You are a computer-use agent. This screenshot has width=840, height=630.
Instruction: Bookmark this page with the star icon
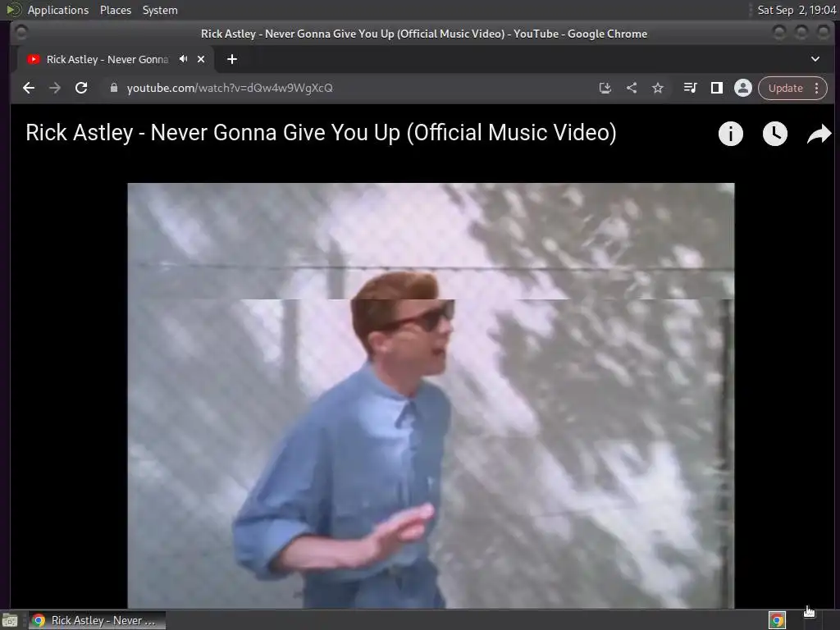pos(658,88)
